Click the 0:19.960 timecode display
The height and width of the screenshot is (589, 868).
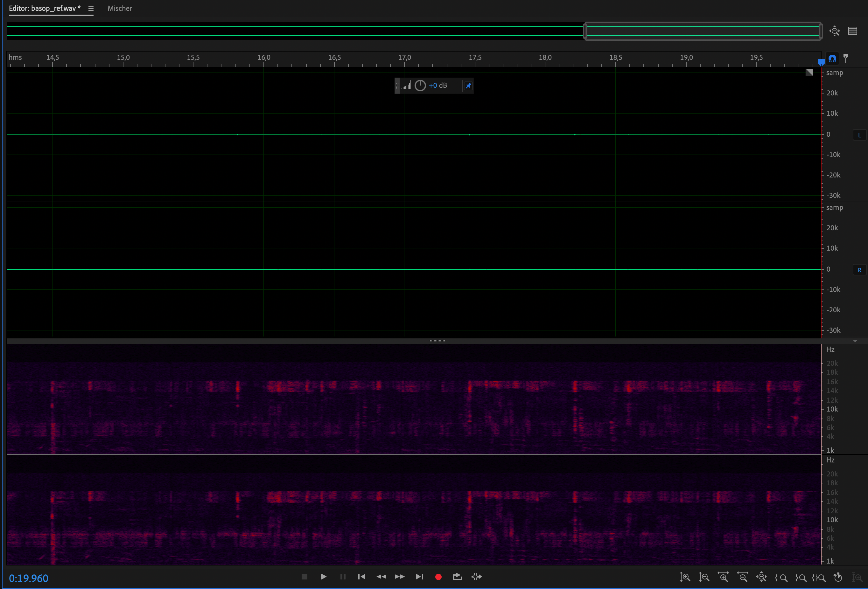coord(29,578)
